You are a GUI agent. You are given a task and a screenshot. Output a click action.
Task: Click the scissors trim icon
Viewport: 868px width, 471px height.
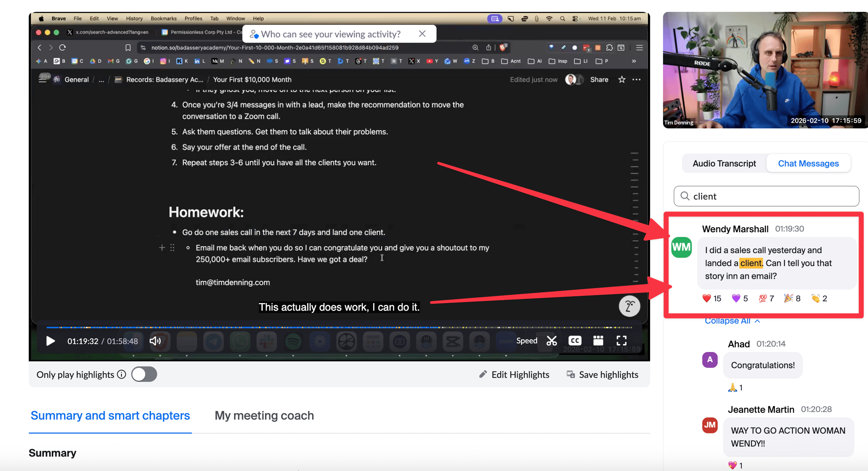[552, 341]
